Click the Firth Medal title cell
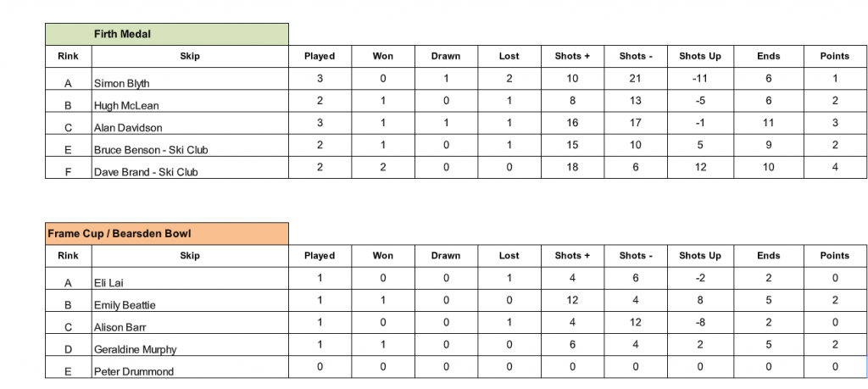The height and width of the screenshot is (389, 868). pyautogui.click(x=166, y=34)
